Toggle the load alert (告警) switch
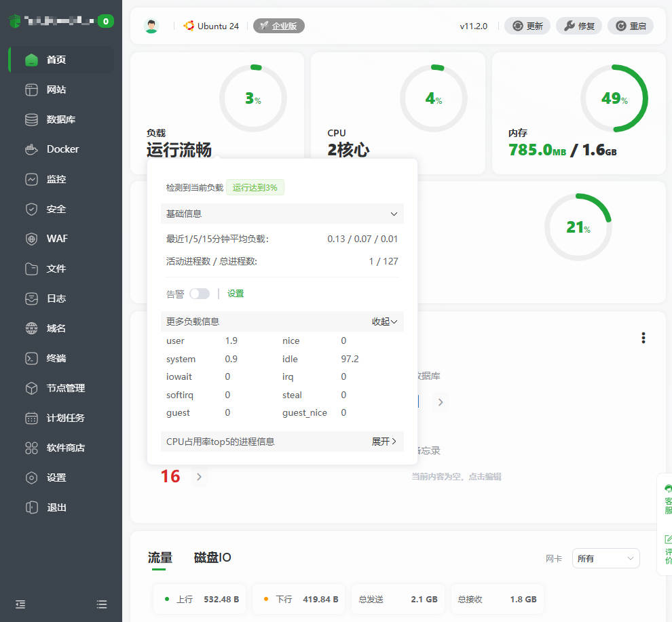Screen dimensions: 672x622 coord(199,294)
